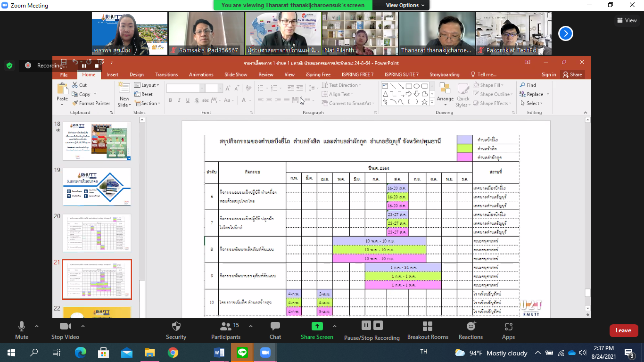
Task: Select slide 19 thumbnail
Action: (x=97, y=187)
